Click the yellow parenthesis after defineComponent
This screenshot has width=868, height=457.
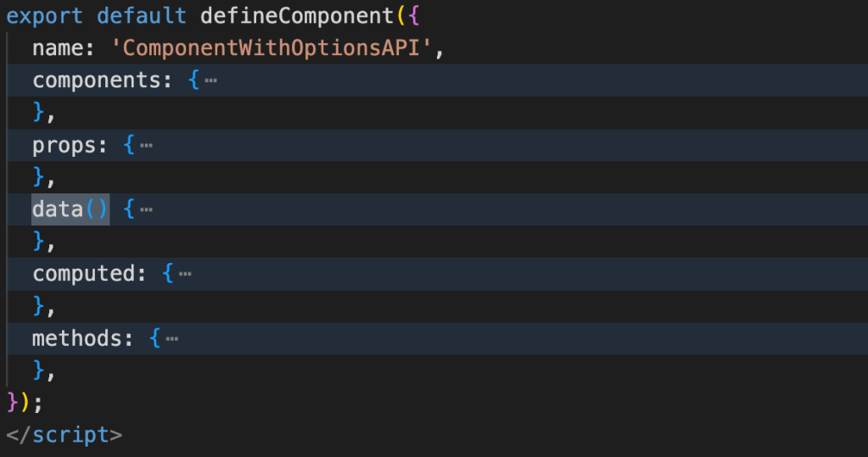pos(400,17)
